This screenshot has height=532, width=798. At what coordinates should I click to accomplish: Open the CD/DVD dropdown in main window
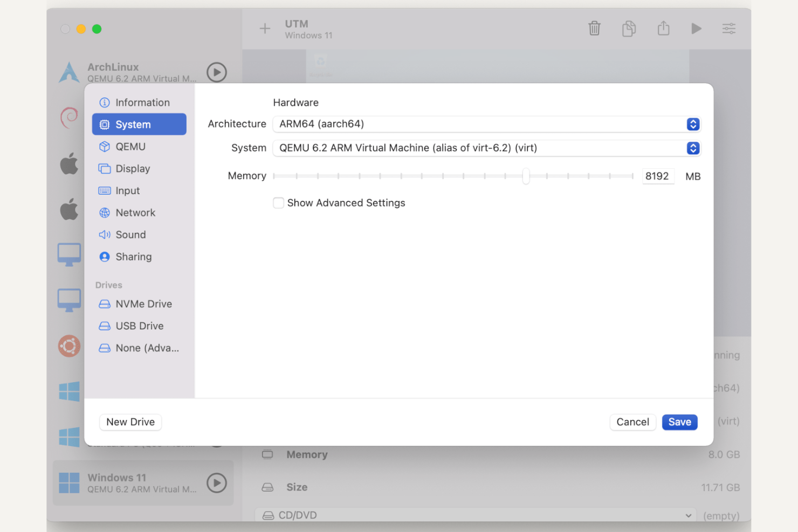[x=476, y=515]
